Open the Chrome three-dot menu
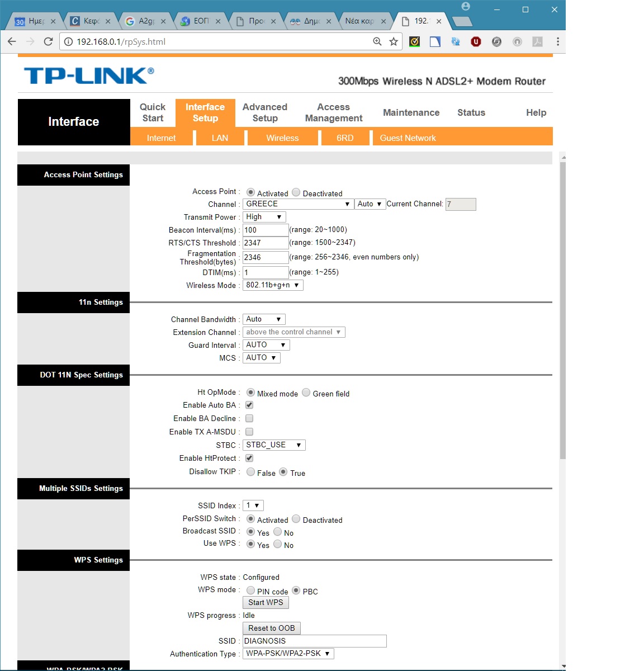644x671 pixels. coord(557,41)
